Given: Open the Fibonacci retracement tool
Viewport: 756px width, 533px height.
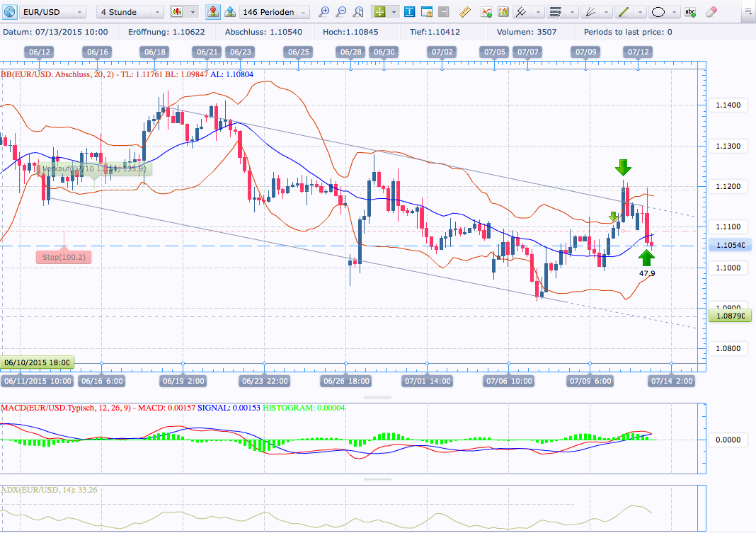Looking at the screenshot, I should pos(557,12).
